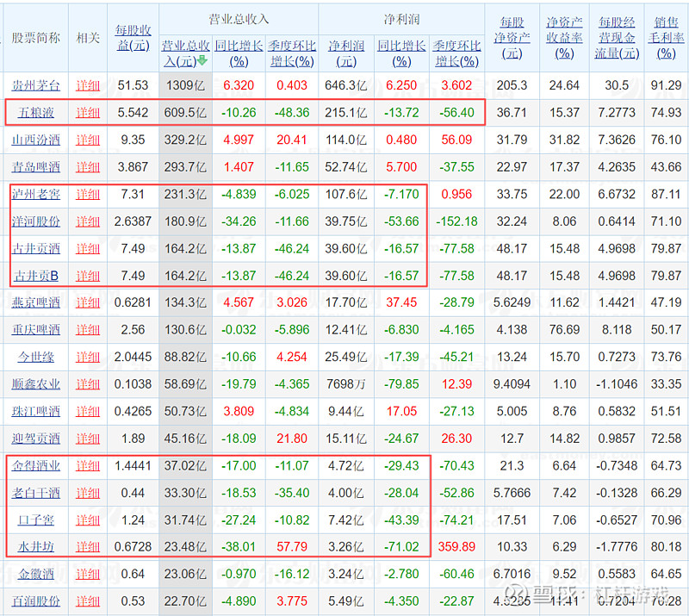Open stock 古井贡酒
Viewport: 689px width, 616px height.
click(x=35, y=248)
